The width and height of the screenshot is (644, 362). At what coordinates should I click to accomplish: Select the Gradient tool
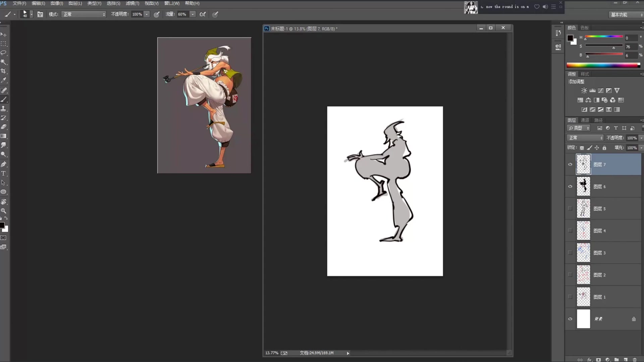(4, 136)
